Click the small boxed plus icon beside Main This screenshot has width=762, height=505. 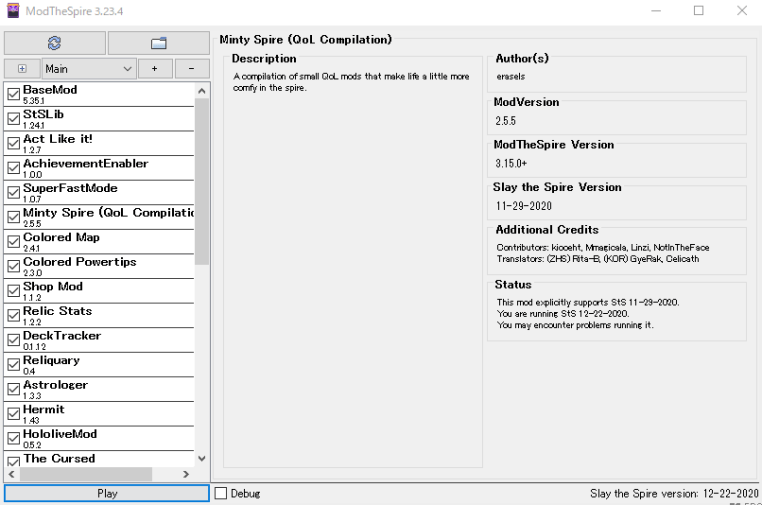click(x=22, y=69)
